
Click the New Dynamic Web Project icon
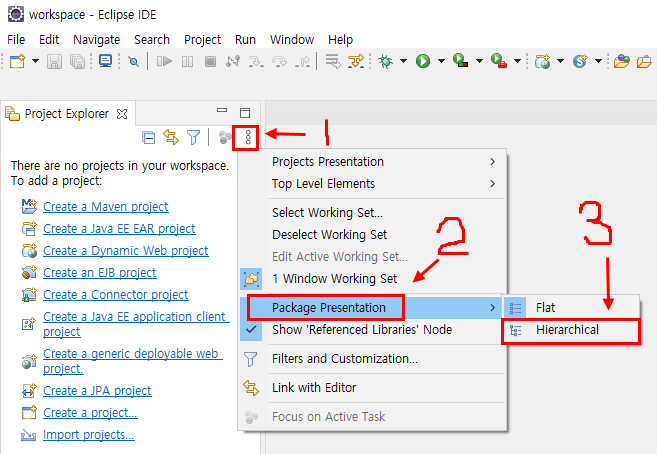coord(543,62)
